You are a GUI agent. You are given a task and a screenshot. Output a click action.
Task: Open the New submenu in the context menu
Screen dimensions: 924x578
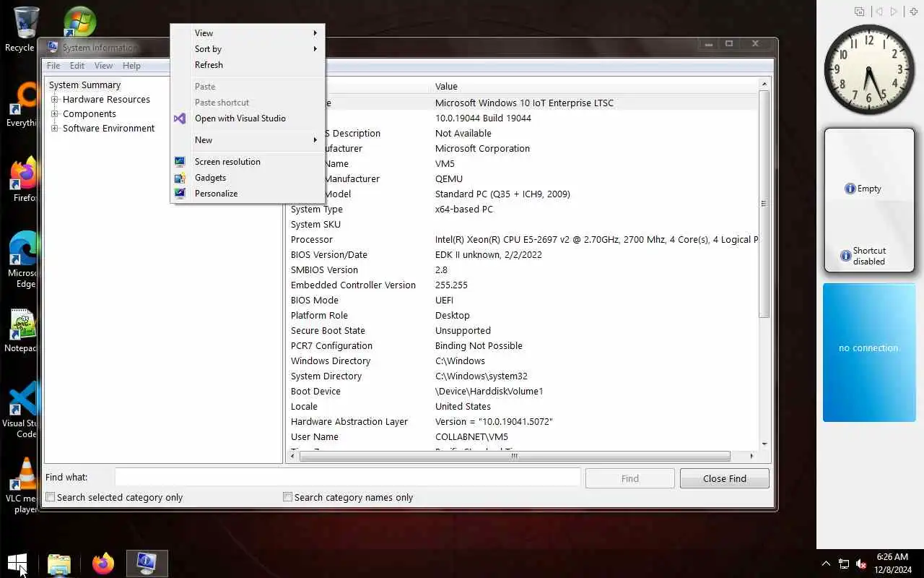pos(248,140)
